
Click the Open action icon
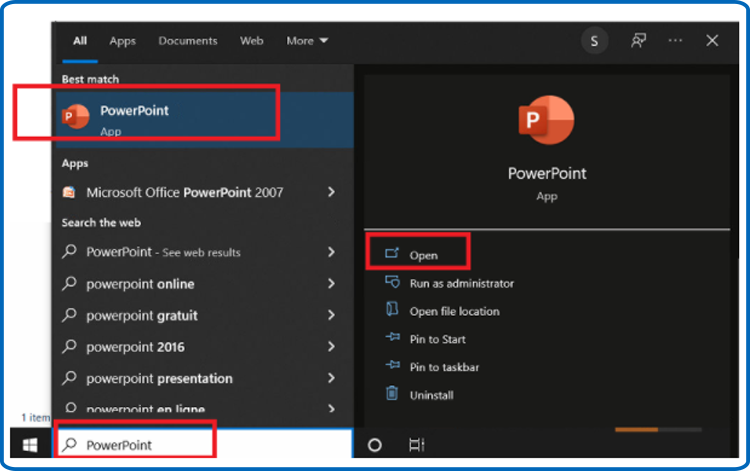click(392, 253)
